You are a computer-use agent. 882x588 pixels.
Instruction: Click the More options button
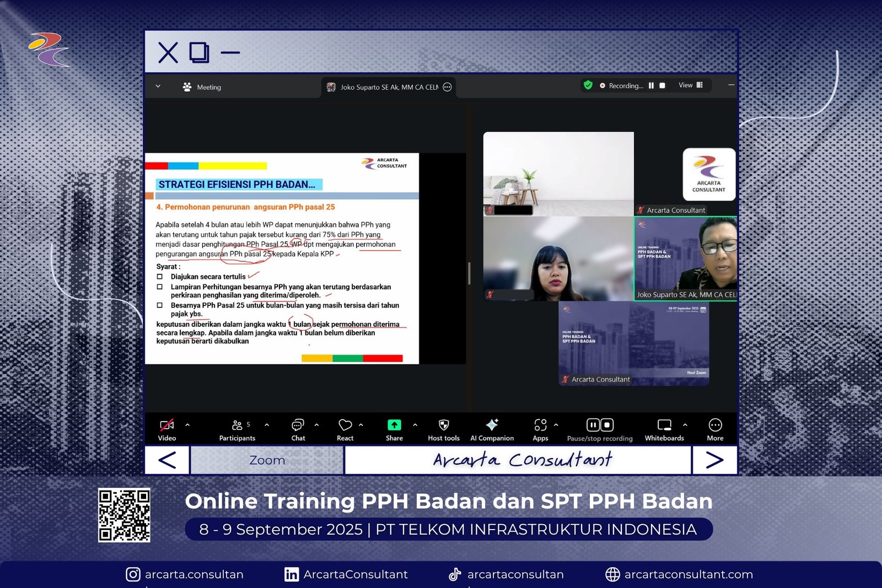[715, 425]
